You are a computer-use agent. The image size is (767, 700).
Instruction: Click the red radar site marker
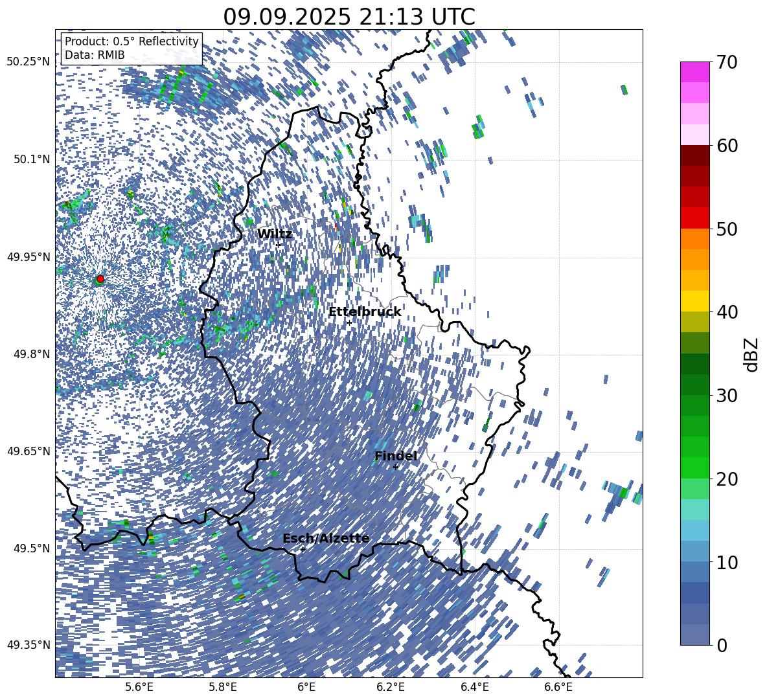tap(100, 278)
